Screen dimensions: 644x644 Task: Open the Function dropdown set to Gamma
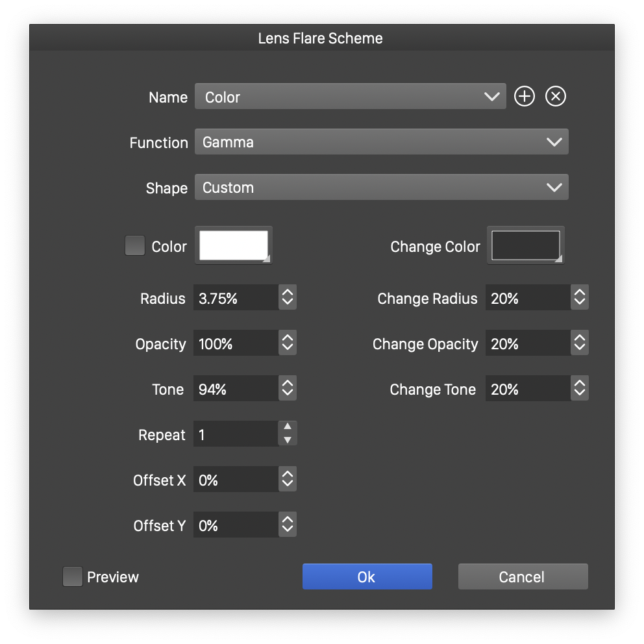click(x=381, y=142)
